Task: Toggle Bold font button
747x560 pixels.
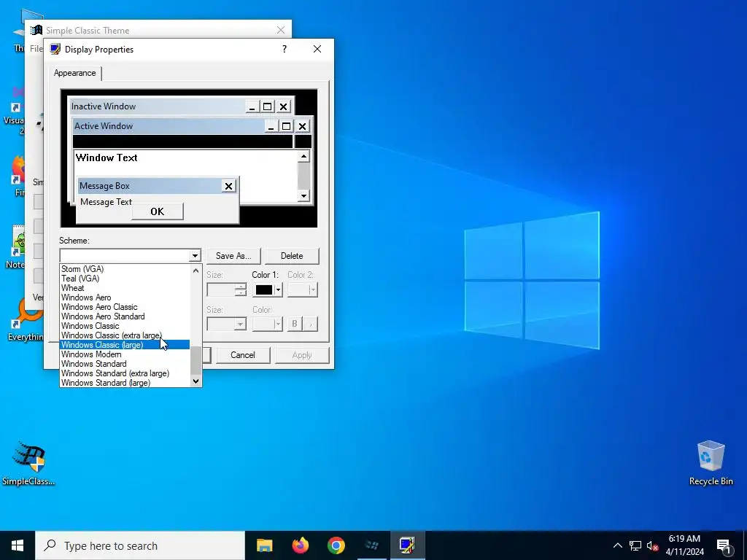Action: click(295, 324)
